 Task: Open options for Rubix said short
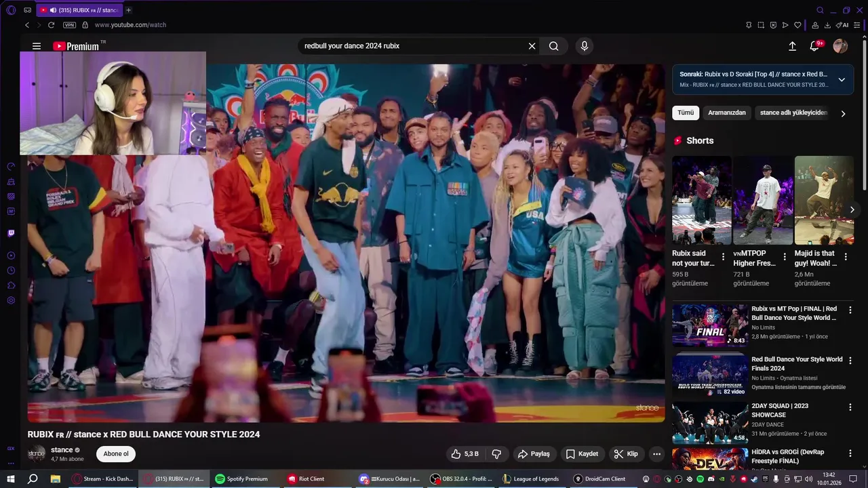point(723,257)
